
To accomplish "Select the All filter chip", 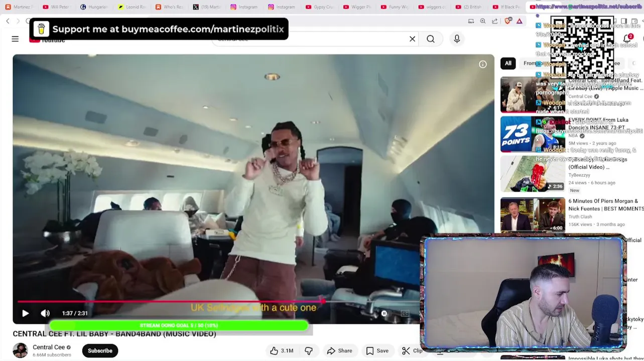I will click(508, 63).
